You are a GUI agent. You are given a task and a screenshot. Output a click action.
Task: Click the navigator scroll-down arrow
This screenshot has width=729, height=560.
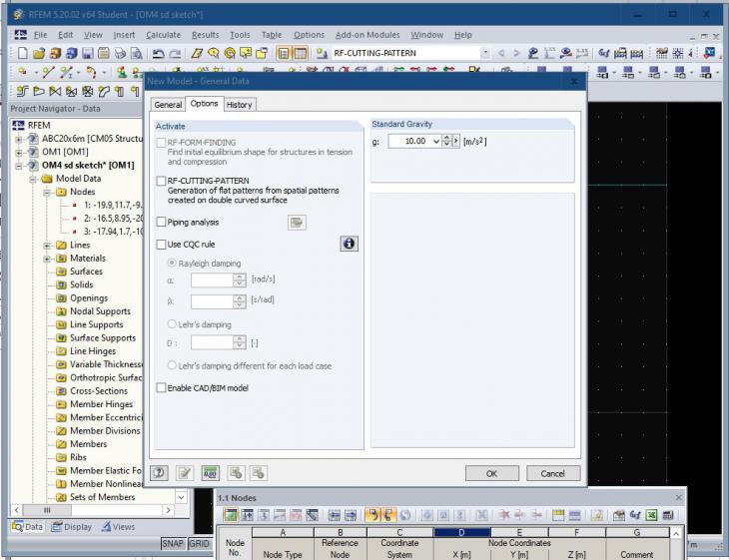coord(181,497)
